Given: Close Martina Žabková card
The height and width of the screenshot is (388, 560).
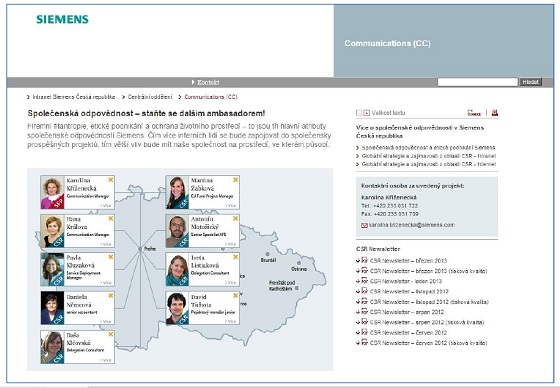Looking at the screenshot, I should point(235,180).
